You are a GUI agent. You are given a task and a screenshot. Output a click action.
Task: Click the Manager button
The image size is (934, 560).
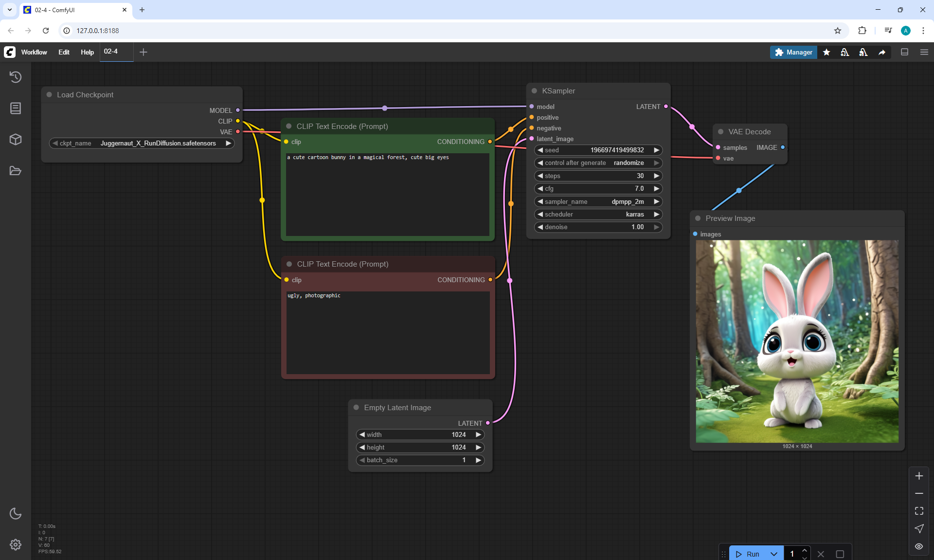tap(793, 52)
